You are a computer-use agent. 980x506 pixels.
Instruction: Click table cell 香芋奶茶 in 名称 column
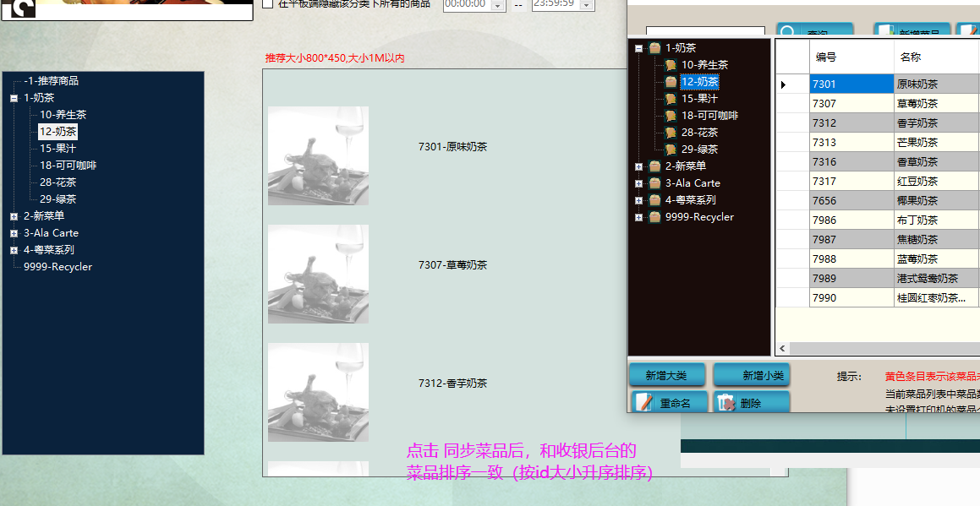point(936,123)
